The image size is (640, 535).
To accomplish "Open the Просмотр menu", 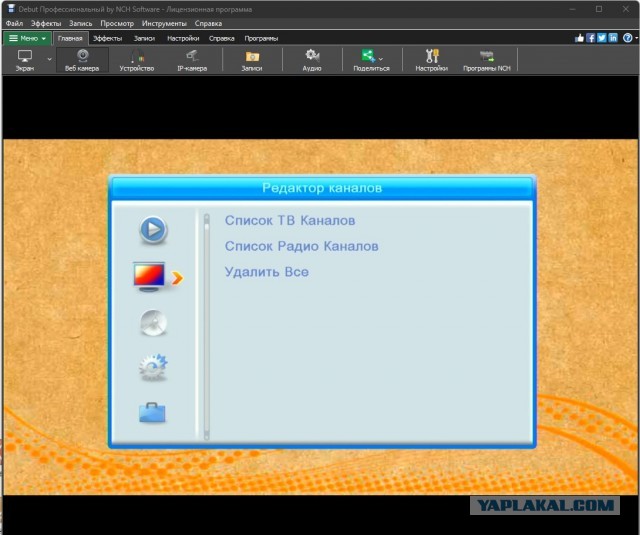I will pyautogui.click(x=117, y=23).
